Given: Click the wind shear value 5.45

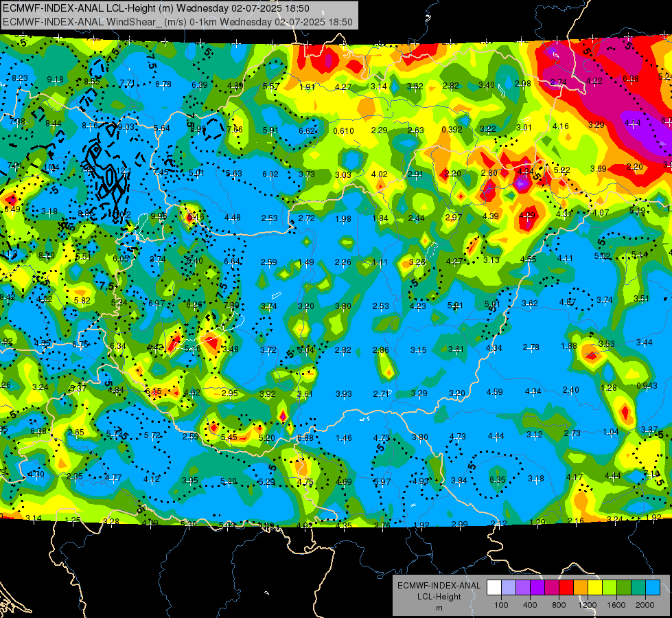Looking at the screenshot, I should (229, 437).
